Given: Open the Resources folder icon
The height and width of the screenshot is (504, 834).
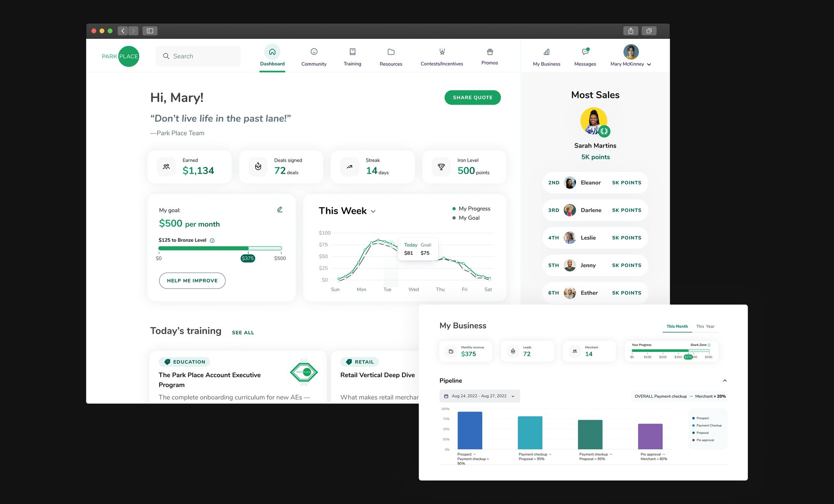Looking at the screenshot, I should [391, 52].
